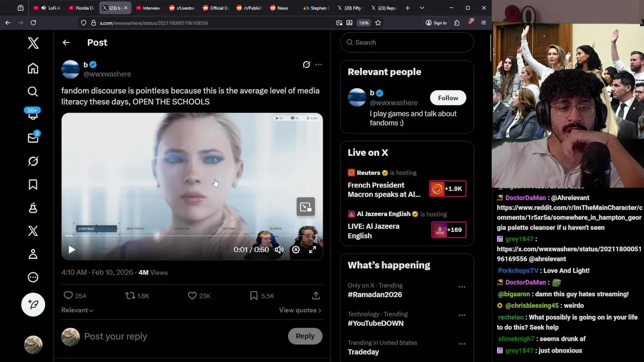Go back using the Post arrow
This screenshot has height=362, width=644.
(x=66, y=43)
